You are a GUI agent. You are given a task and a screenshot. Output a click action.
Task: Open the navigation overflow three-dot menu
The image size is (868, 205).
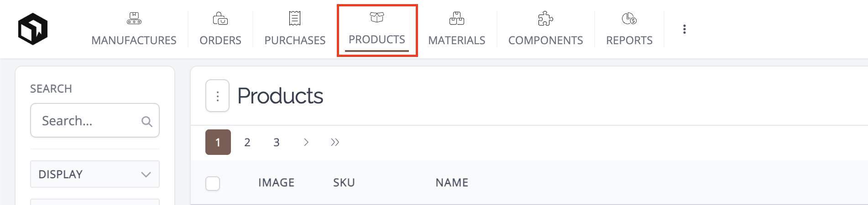pos(684,29)
